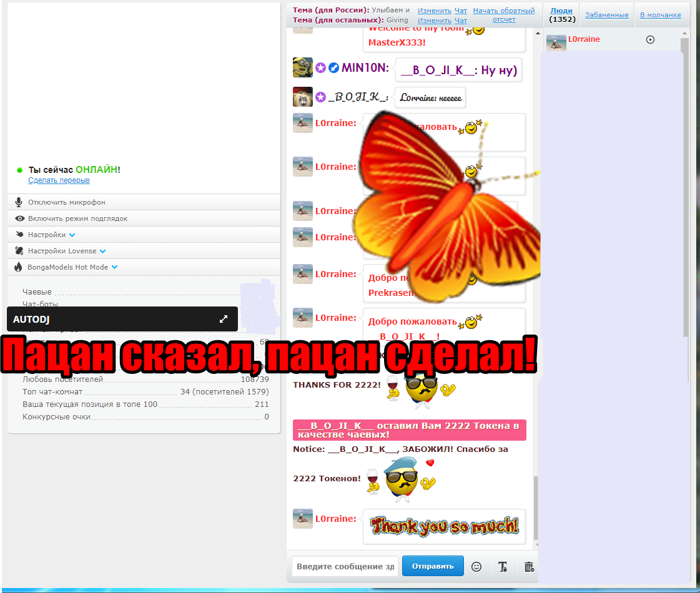Open the text font style tool
700x593 pixels.
click(x=503, y=567)
